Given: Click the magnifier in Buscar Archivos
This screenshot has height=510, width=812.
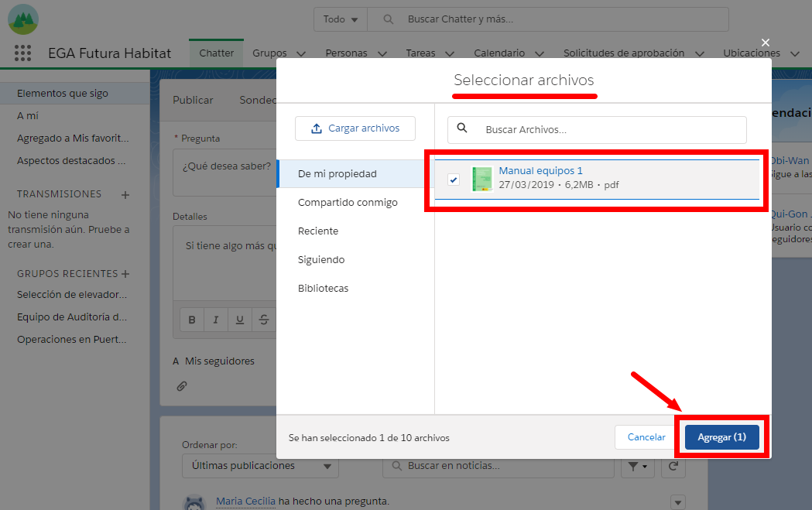Looking at the screenshot, I should coord(462,129).
